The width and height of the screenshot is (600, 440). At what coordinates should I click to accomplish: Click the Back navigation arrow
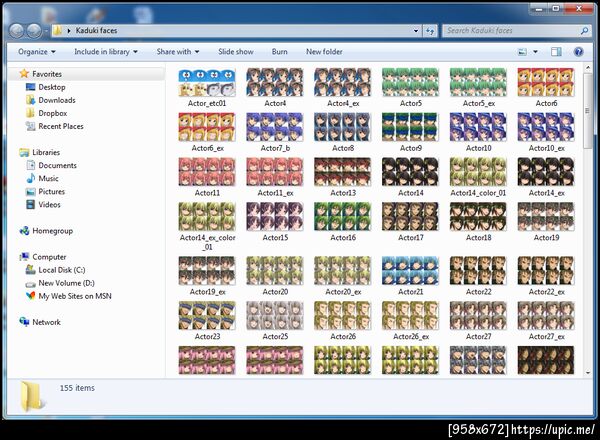pos(16,31)
